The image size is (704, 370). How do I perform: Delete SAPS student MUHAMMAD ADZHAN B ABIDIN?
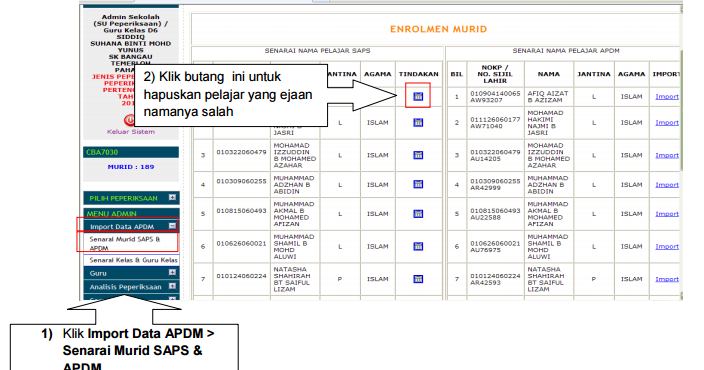pos(418,184)
